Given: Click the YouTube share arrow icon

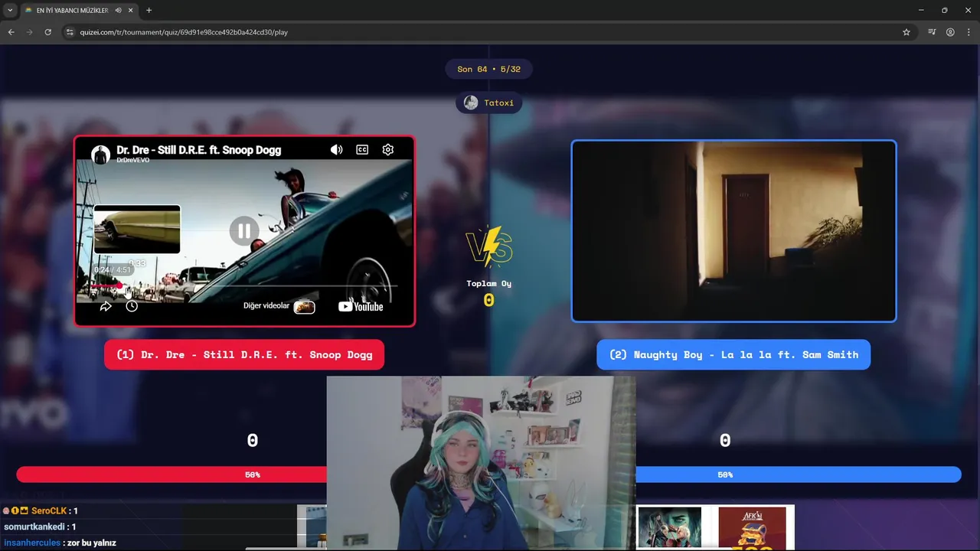Looking at the screenshot, I should pyautogui.click(x=106, y=306).
